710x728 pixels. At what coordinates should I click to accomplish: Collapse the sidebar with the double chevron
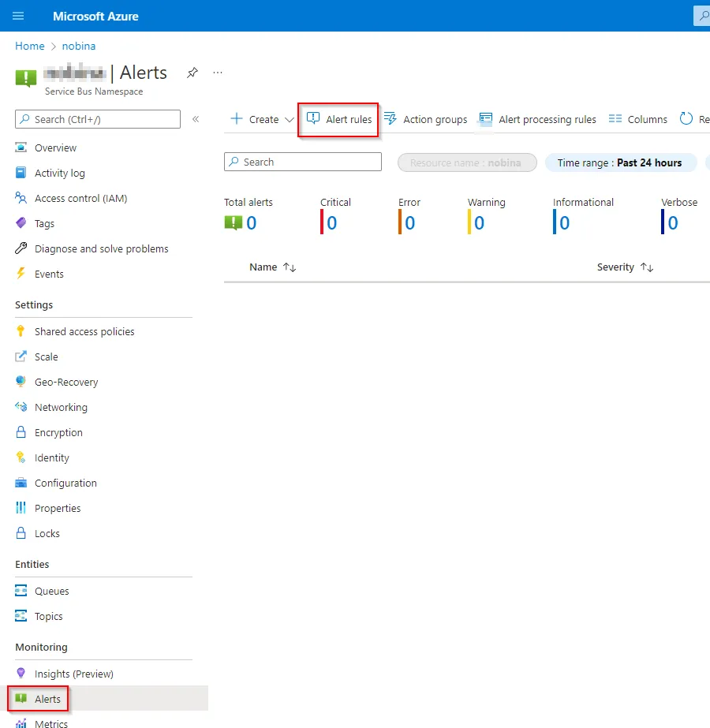[x=196, y=119]
